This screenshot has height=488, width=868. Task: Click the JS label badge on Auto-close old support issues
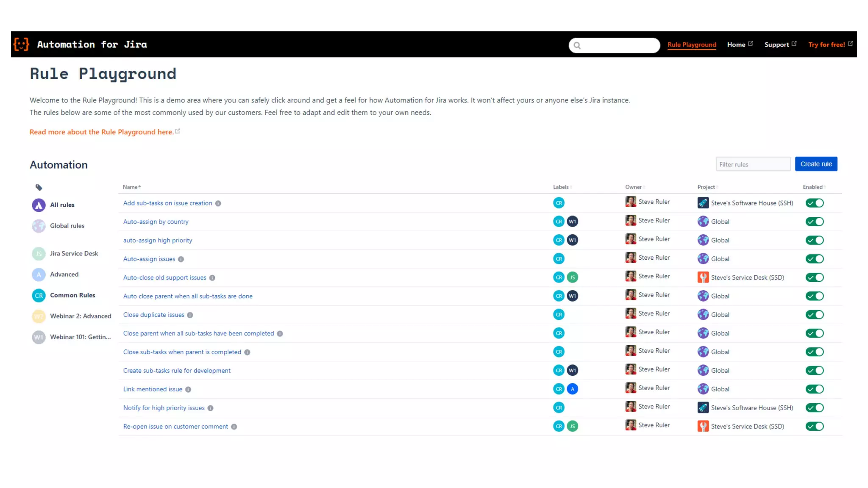point(572,277)
